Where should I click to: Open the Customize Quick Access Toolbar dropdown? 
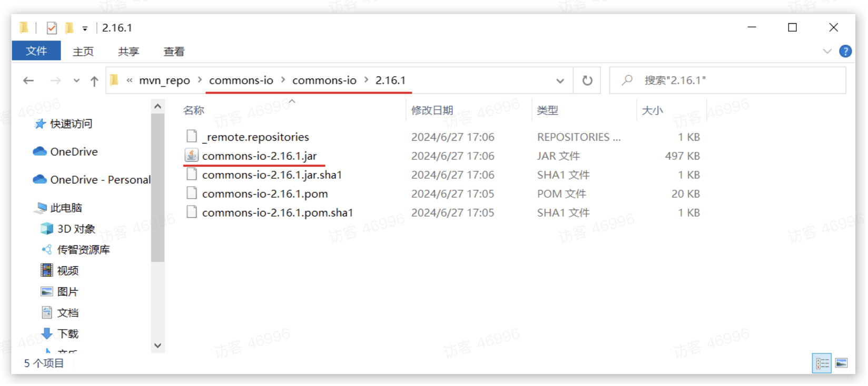click(85, 28)
